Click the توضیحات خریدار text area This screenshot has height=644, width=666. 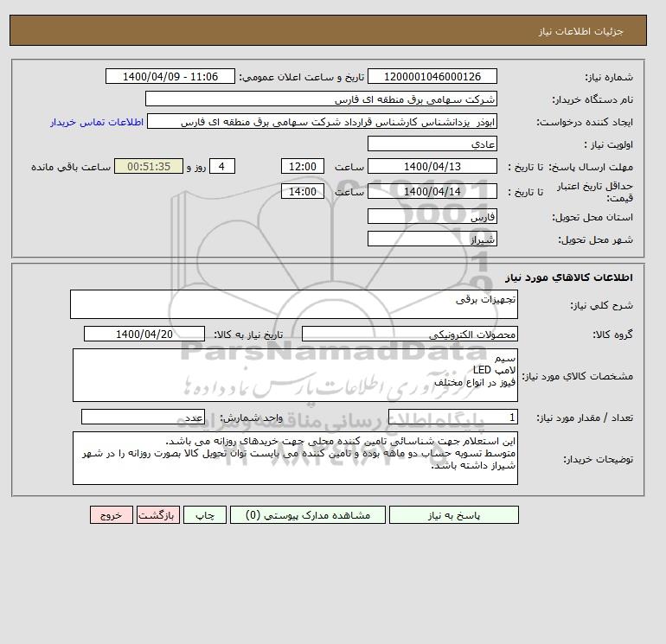(295, 458)
